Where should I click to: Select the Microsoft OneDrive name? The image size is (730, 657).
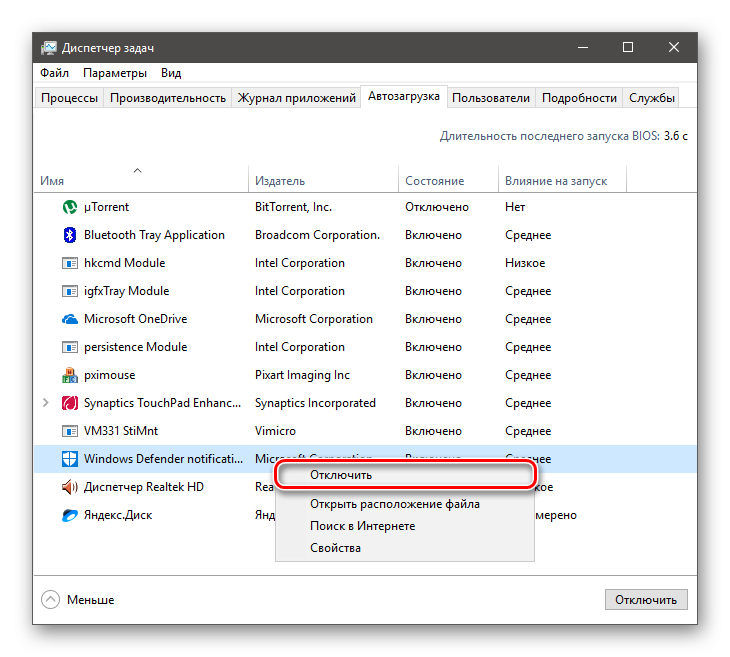click(135, 319)
